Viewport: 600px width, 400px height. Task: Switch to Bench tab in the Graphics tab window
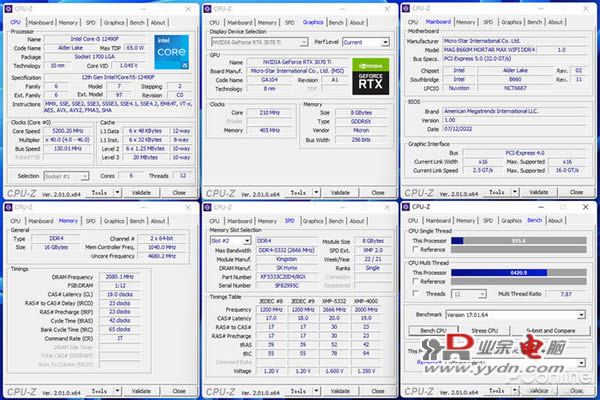[x=336, y=23]
